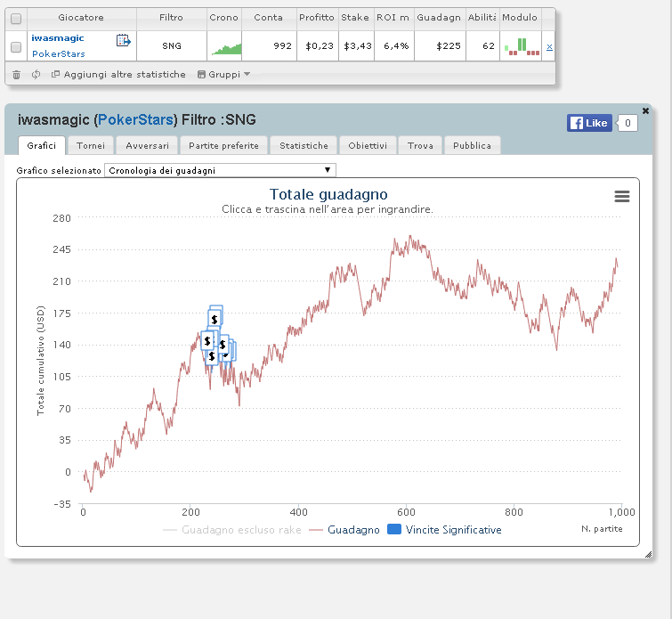Remove row with the x link
The height and width of the screenshot is (619, 672).
tap(549, 46)
